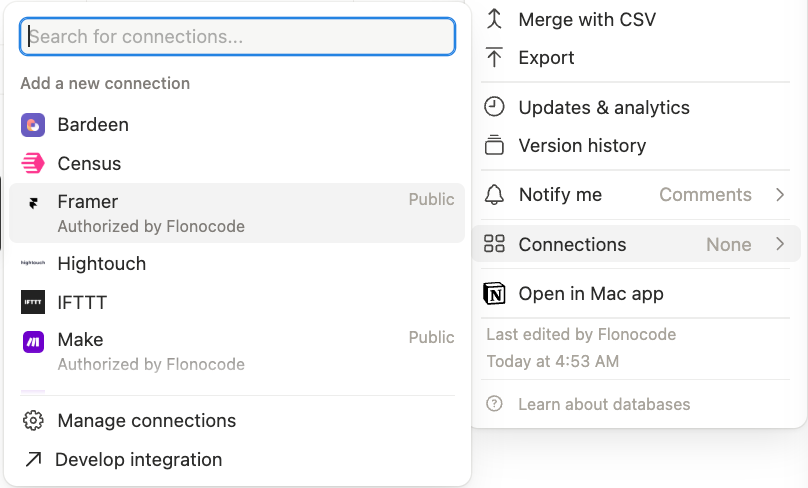Click the Notify me bell icon

click(494, 195)
